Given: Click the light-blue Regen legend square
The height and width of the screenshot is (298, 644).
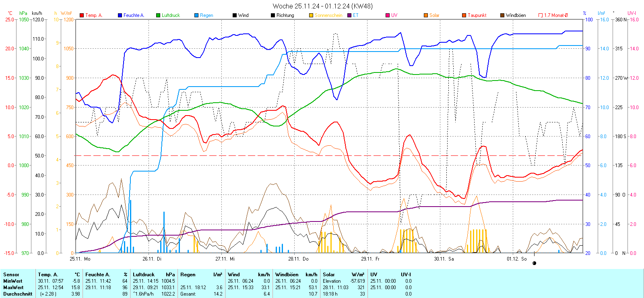Looking at the screenshot, I should click(196, 15).
